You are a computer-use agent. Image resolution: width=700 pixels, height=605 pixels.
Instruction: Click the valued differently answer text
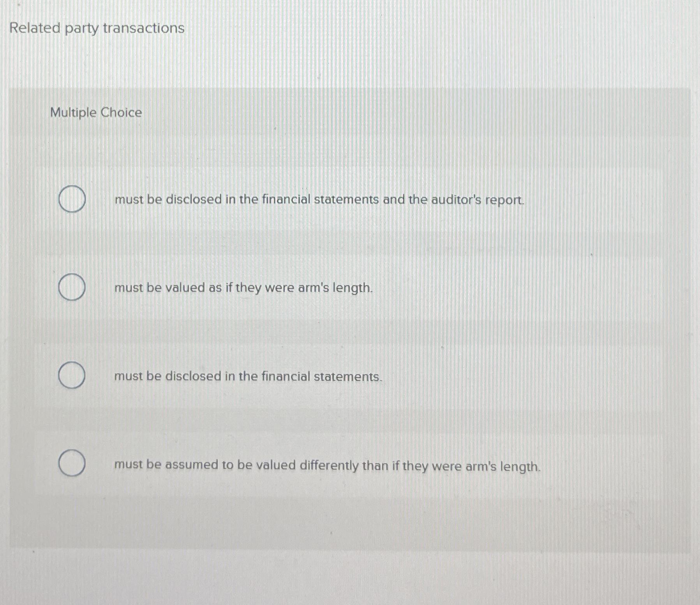tap(327, 465)
